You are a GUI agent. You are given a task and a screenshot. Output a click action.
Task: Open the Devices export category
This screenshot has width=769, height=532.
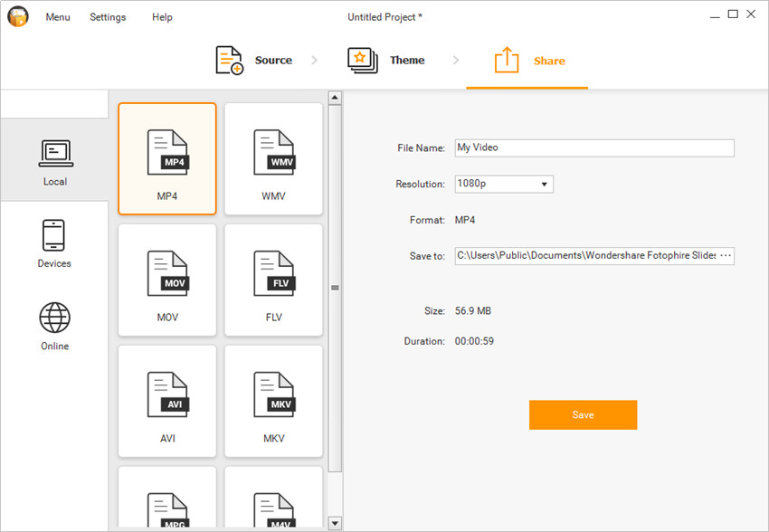click(54, 243)
